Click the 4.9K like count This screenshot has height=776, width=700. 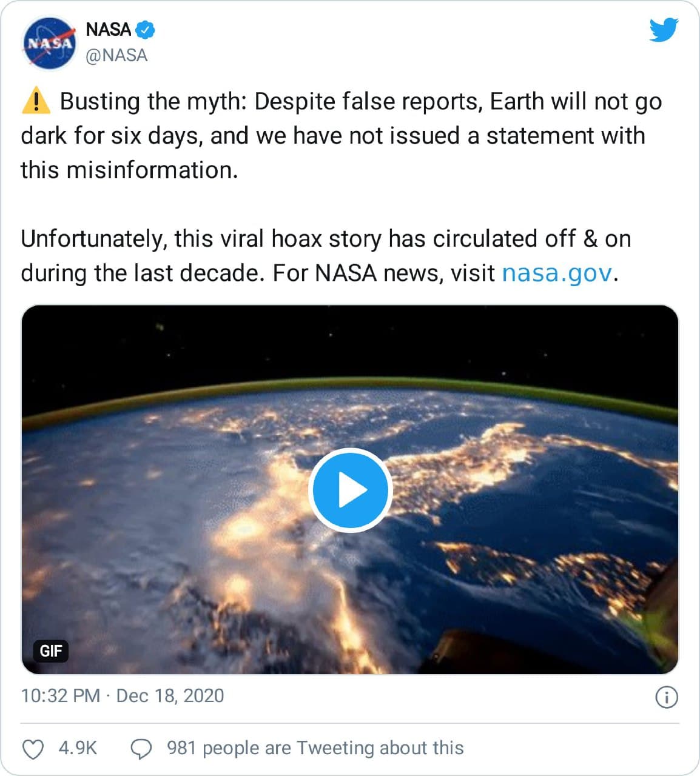click(78, 748)
